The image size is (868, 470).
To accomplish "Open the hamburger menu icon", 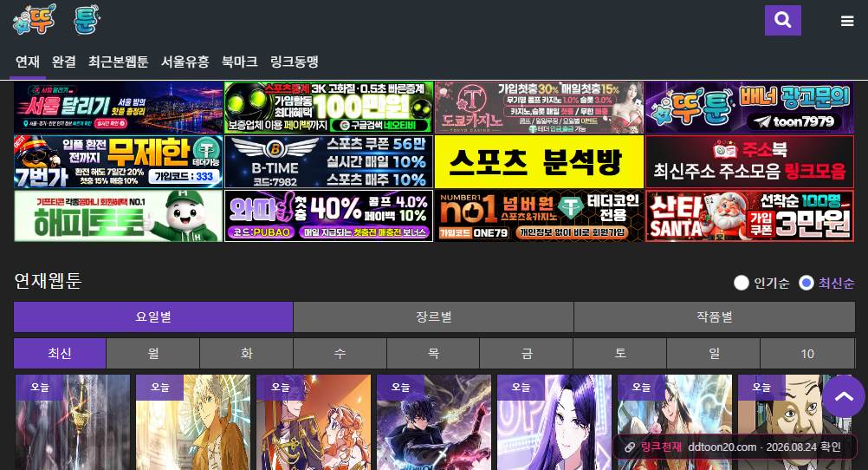I will (847, 21).
